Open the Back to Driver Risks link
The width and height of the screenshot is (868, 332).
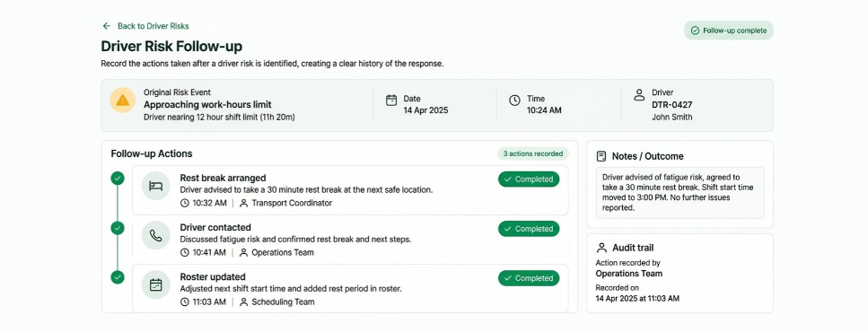(153, 26)
